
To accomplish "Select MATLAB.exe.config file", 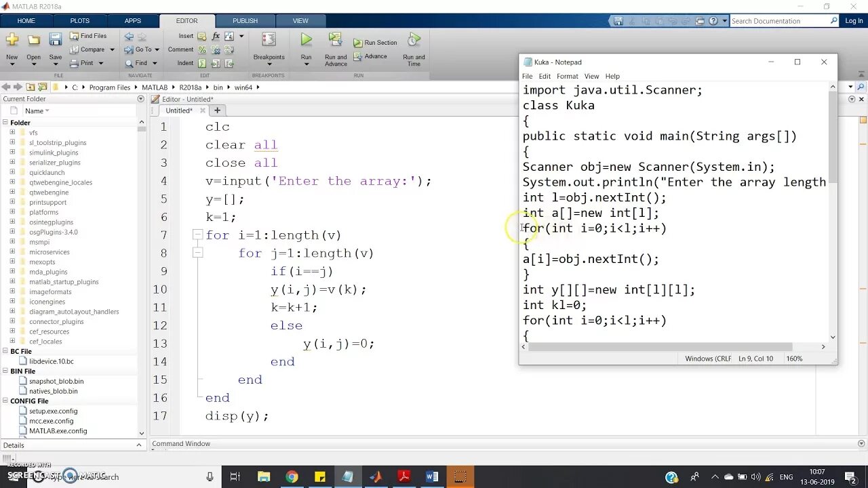I will pyautogui.click(x=58, y=431).
